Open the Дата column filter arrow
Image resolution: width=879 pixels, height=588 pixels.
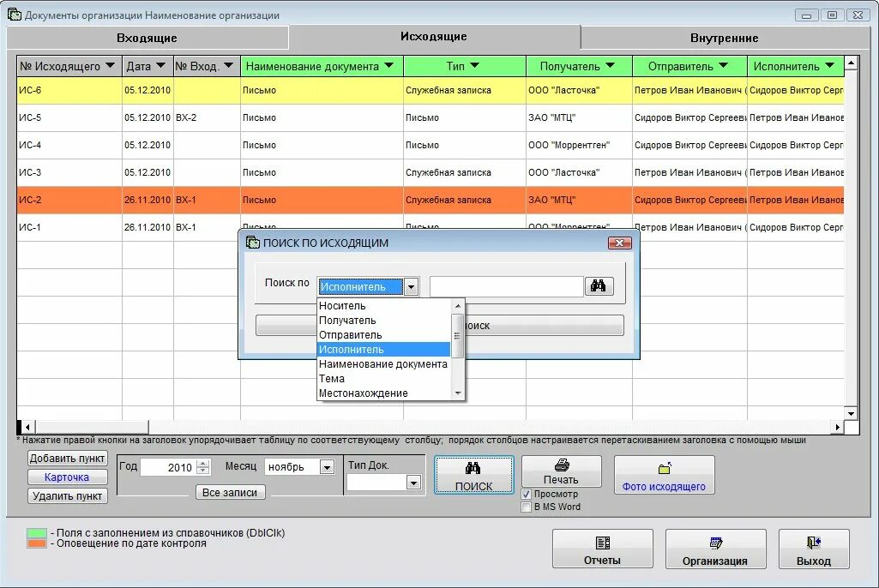(x=160, y=66)
